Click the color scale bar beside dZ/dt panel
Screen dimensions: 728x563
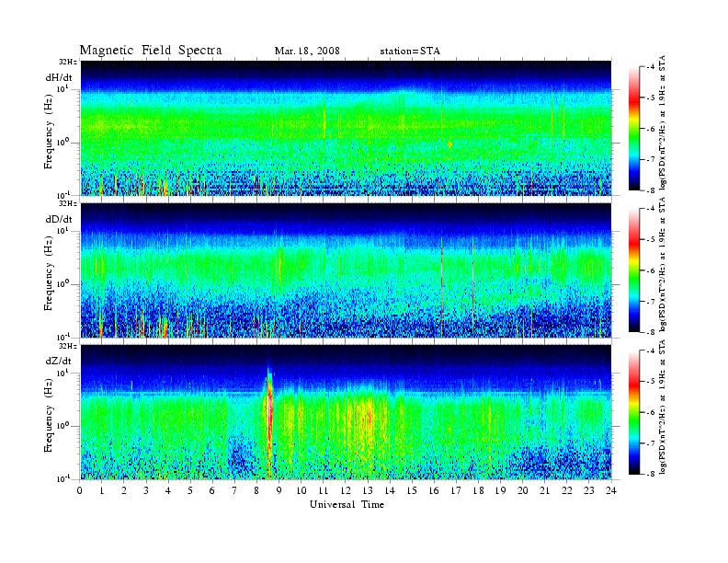[634, 412]
